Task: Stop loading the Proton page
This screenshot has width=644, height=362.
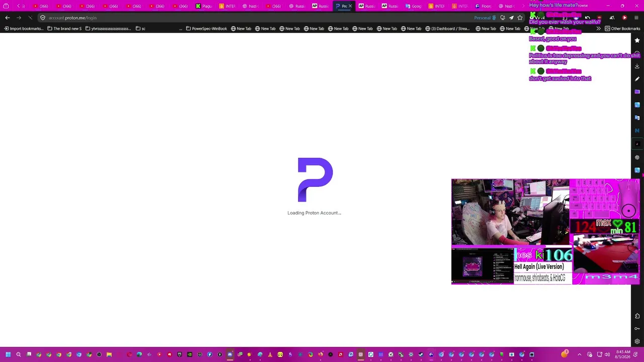Action: [30, 18]
